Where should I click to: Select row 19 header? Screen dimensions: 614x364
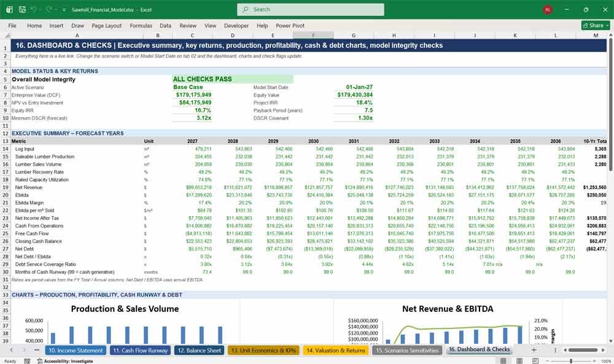(6, 187)
